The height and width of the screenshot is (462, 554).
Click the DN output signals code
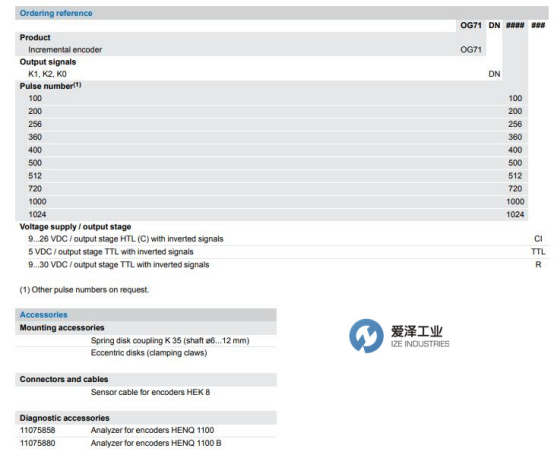click(494, 74)
